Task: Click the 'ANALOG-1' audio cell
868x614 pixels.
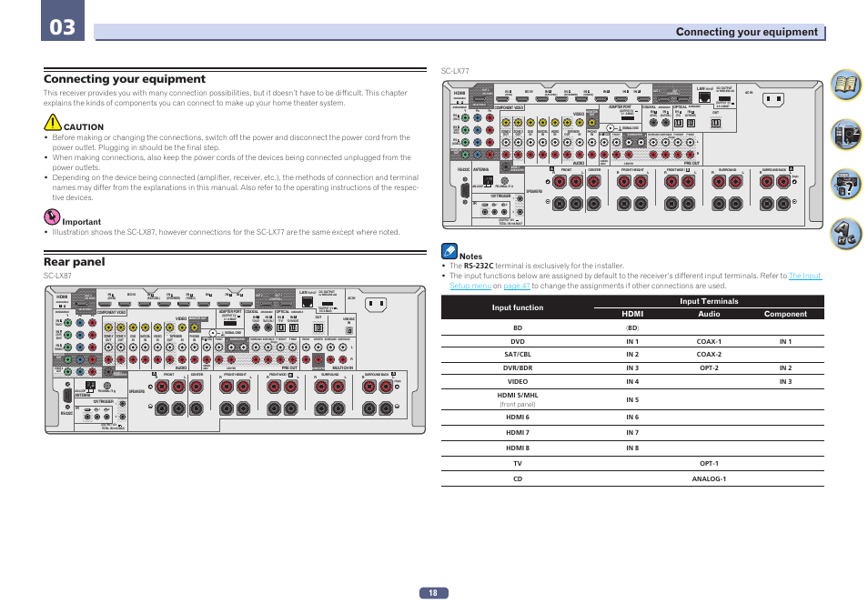Action: point(709,479)
